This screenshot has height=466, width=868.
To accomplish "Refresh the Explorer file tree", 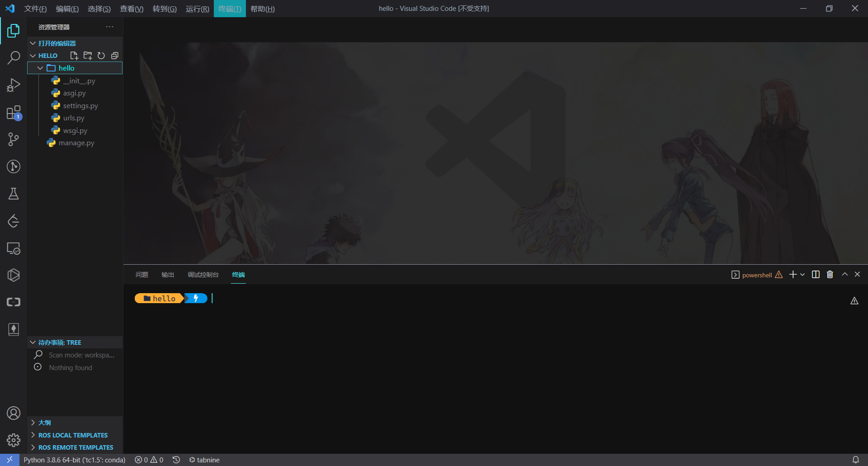I will coord(101,56).
